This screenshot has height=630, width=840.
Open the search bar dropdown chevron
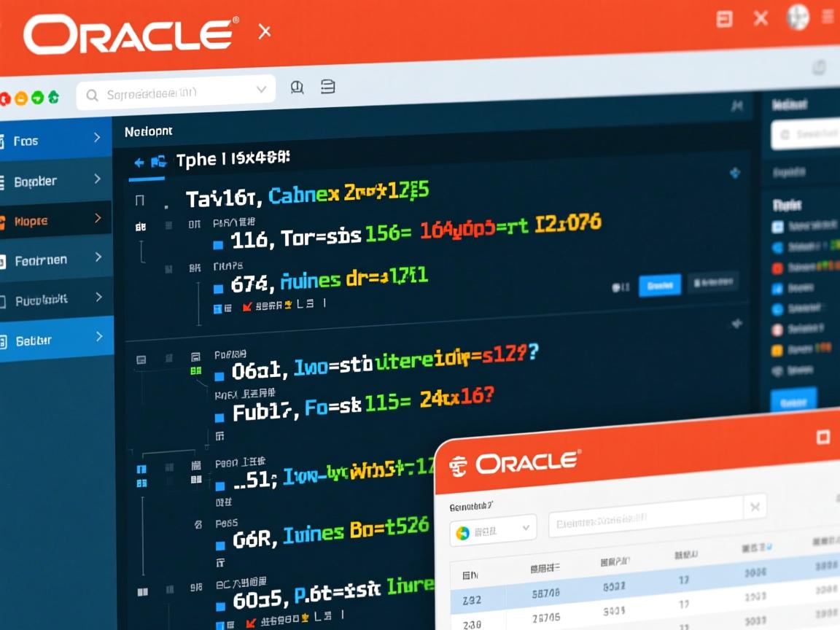[x=261, y=90]
